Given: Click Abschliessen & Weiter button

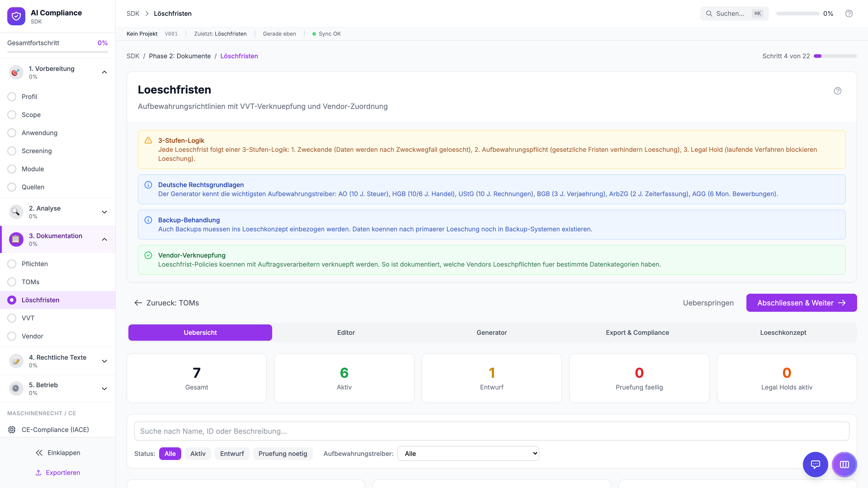Looking at the screenshot, I should [x=801, y=303].
